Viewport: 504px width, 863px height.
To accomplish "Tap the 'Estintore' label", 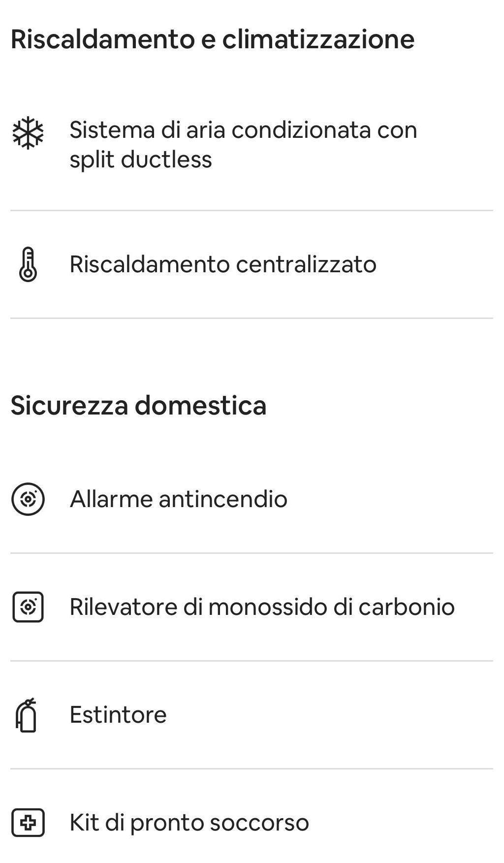I will (118, 715).
